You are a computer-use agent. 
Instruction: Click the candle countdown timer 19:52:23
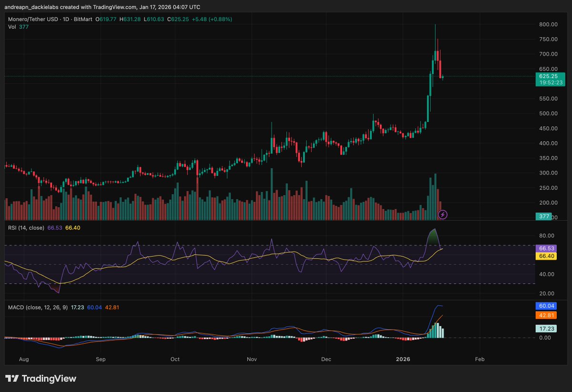tap(550, 82)
